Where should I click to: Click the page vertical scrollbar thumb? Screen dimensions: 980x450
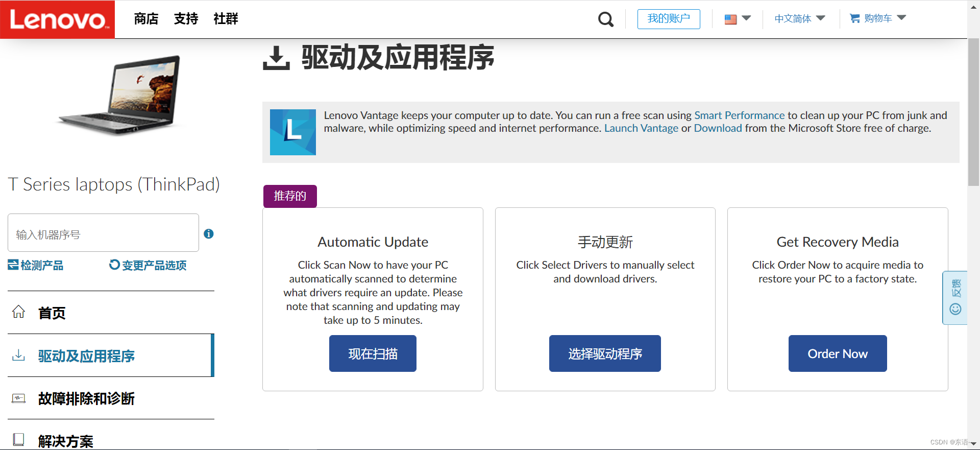click(973, 112)
